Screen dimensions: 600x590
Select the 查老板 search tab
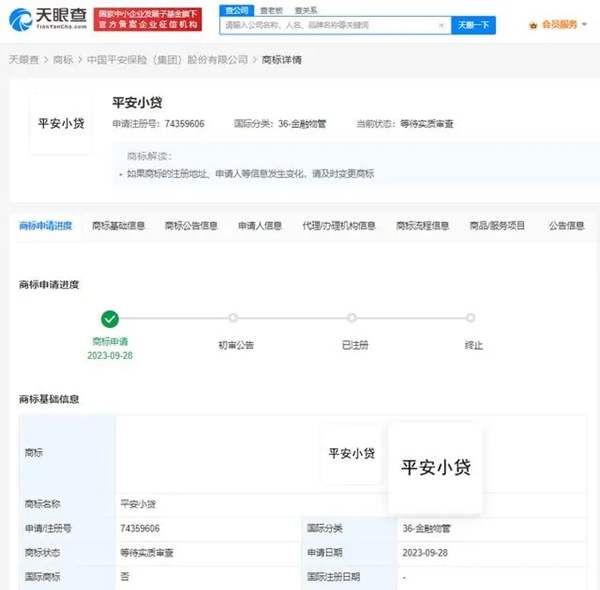(271, 10)
